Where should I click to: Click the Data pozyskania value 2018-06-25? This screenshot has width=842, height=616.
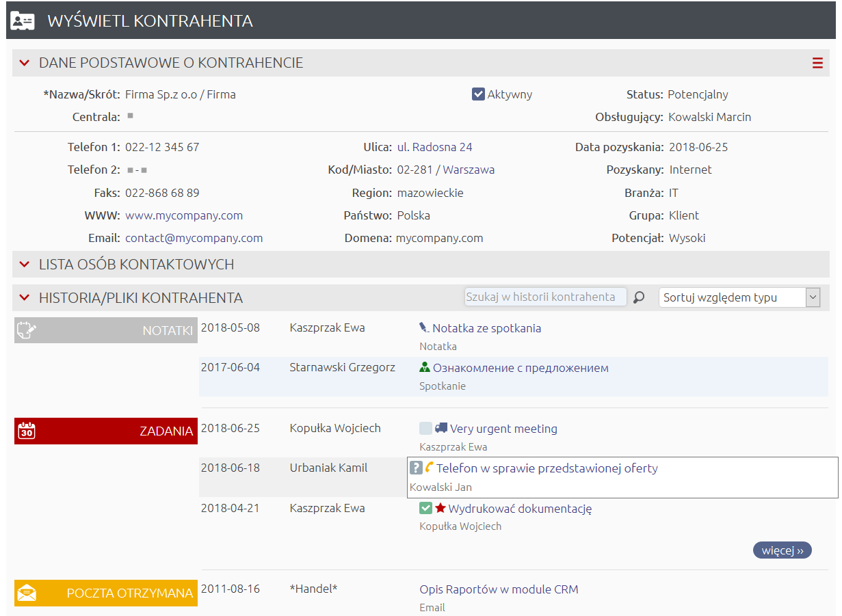(x=697, y=147)
